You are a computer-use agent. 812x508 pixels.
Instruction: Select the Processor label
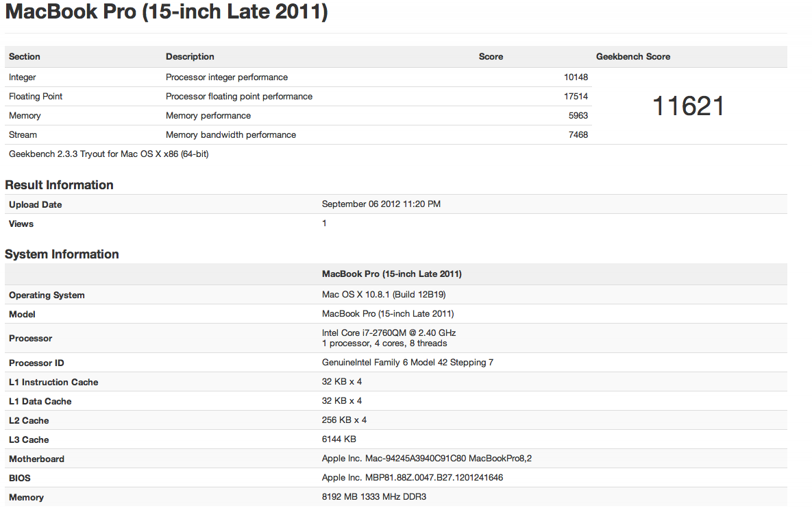pos(31,339)
